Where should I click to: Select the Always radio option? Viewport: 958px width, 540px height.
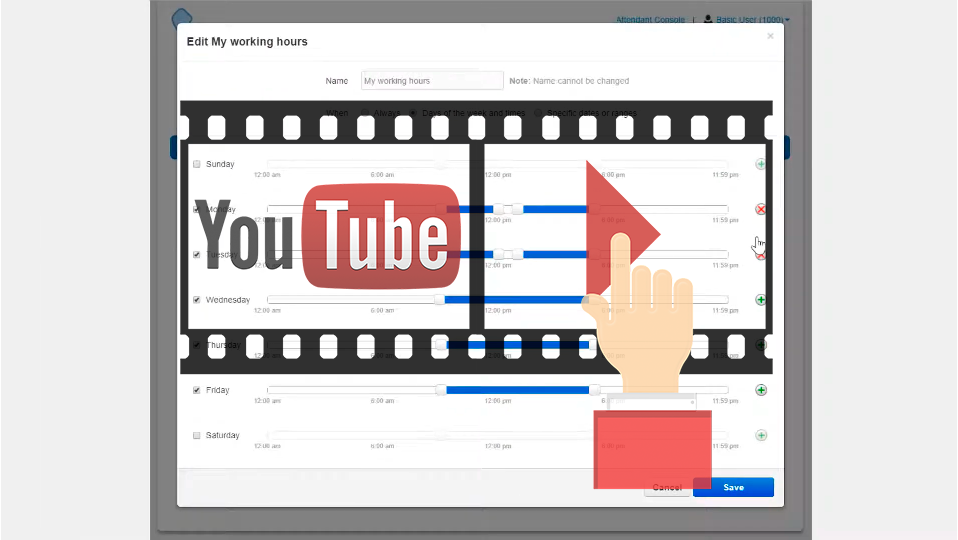point(365,113)
